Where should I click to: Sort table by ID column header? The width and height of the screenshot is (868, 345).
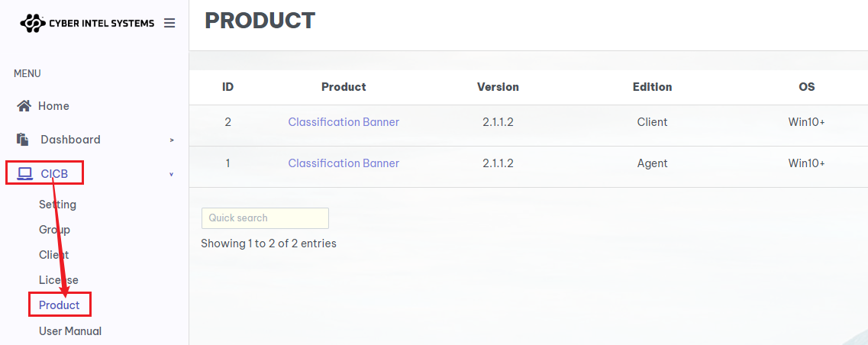click(227, 87)
